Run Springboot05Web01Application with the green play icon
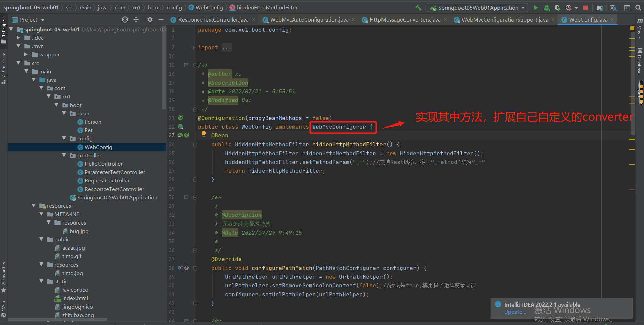The width and height of the screenshot is (644, 325). tap(536, 7)
